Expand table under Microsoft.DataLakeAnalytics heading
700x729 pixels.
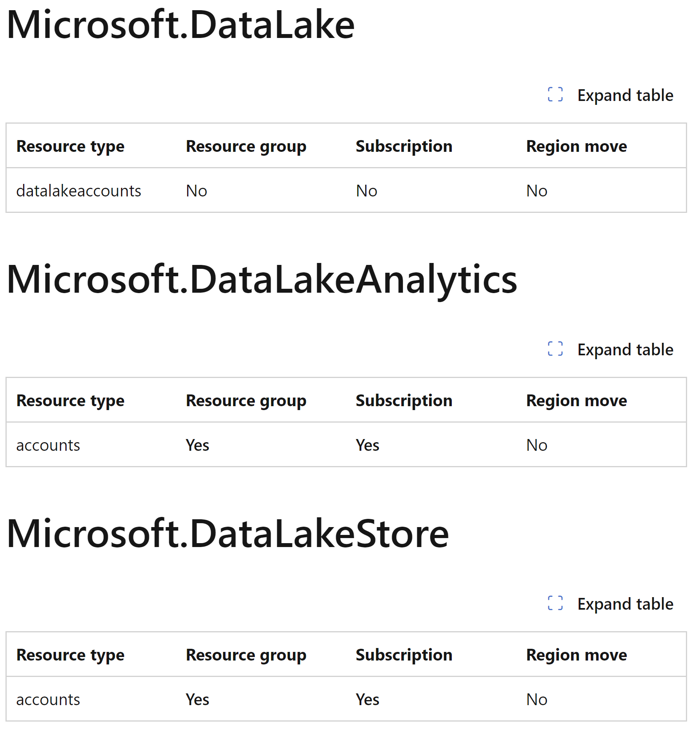pyautogui.click(x=610, y=349)
